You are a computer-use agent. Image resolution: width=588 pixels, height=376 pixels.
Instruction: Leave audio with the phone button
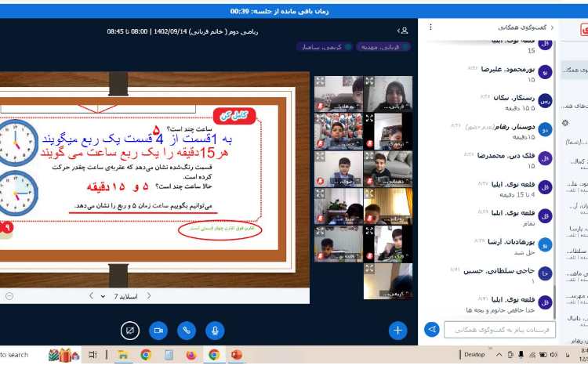coord(187,331)
